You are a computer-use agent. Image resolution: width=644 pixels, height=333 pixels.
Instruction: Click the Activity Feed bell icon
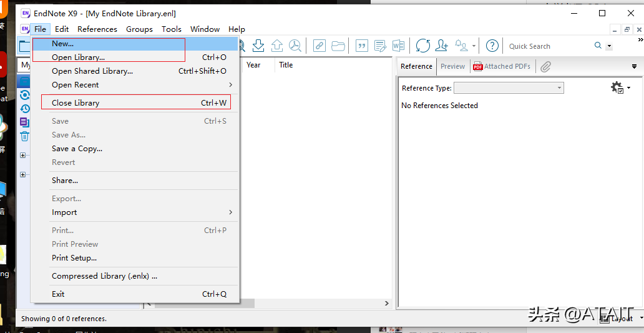(462, 46)
